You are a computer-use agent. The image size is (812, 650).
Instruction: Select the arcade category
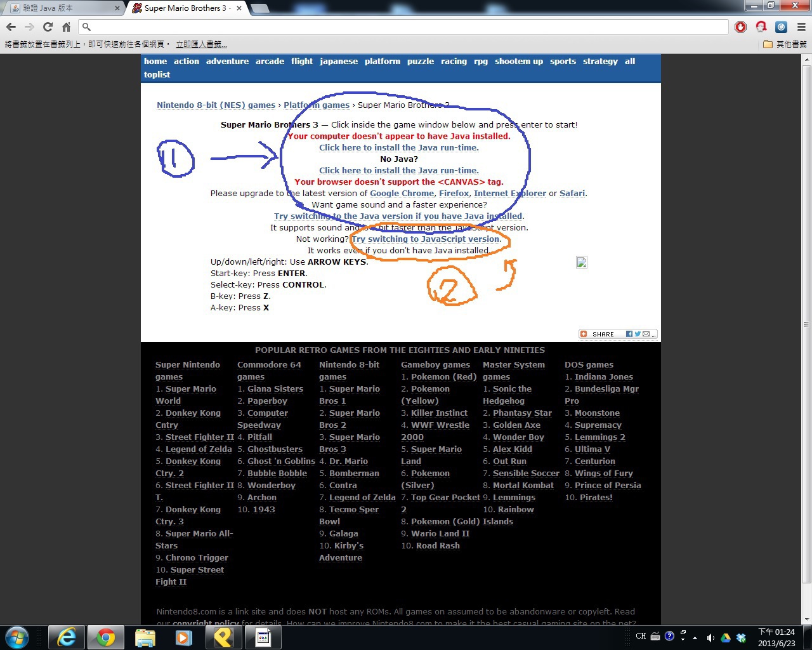coord(270,61)
